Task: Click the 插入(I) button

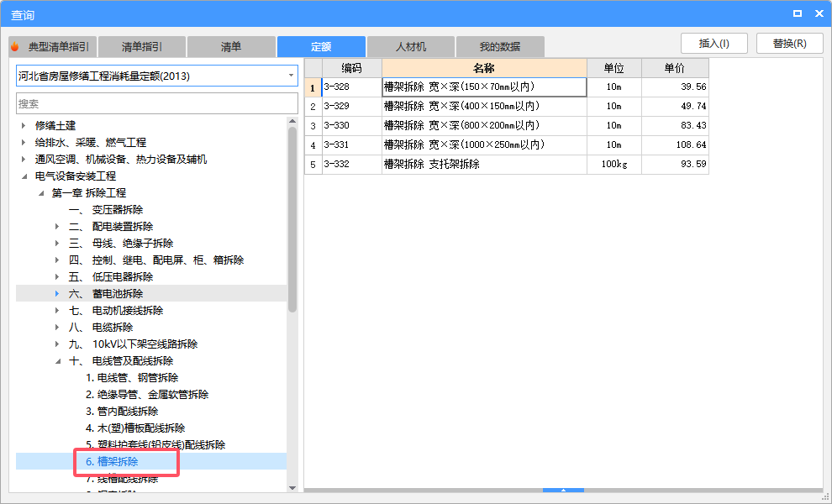Action: coord(714,44)
